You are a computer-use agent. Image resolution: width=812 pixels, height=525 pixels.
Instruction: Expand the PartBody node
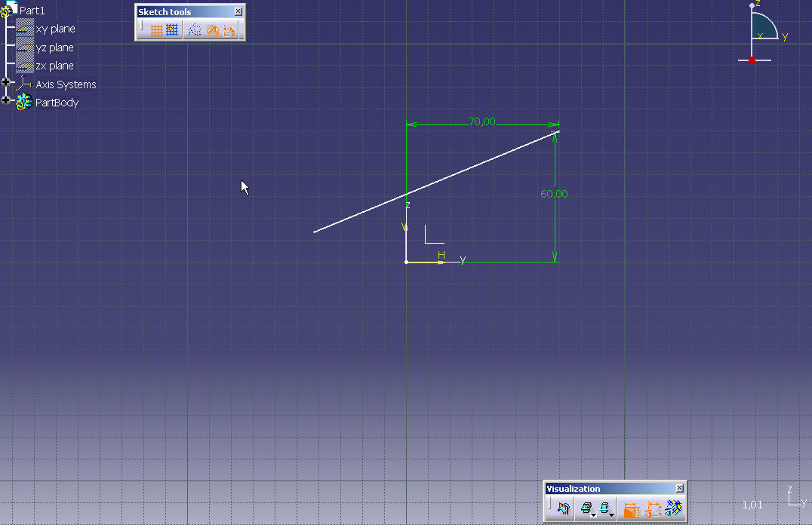[x=6, y=100]
